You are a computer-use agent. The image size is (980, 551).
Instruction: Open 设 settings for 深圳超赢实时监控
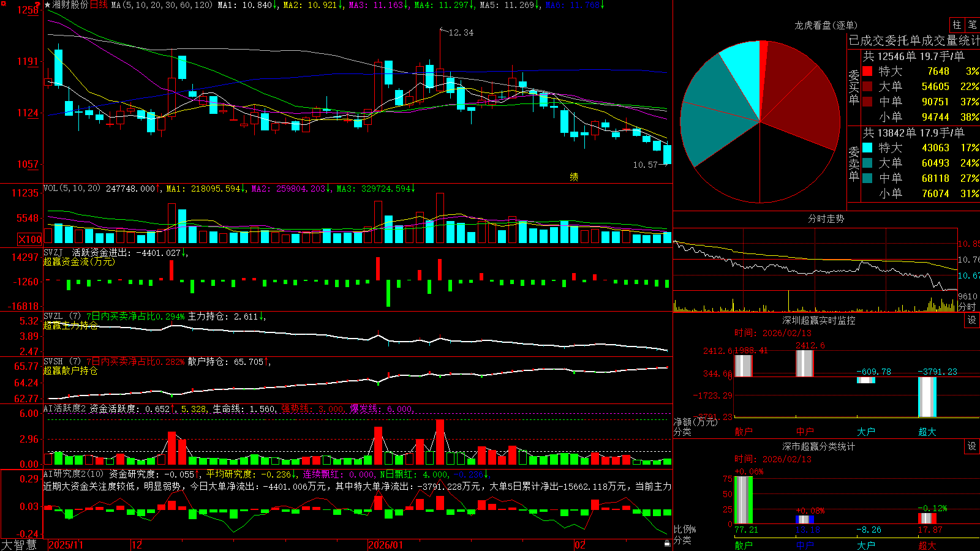972,320
